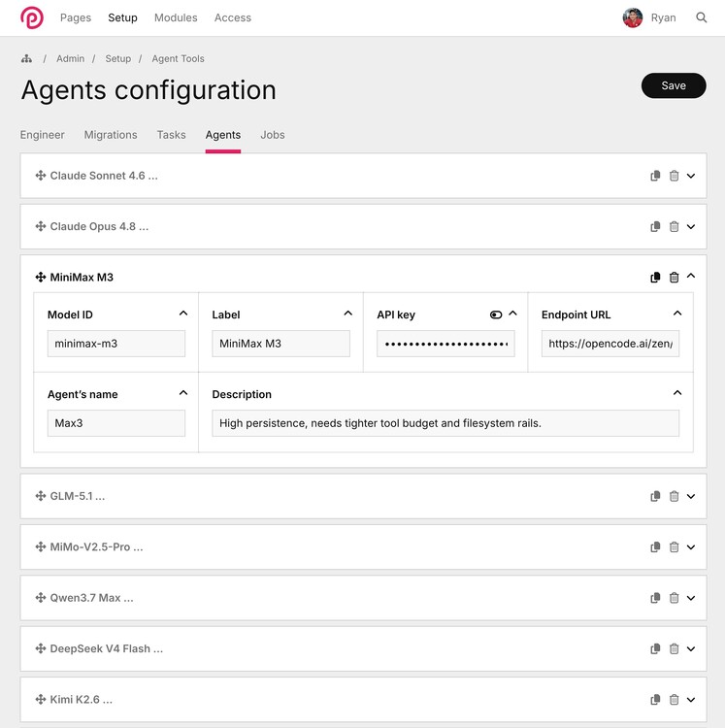
Task: Collapse the Label field
Action: pyautogui.click(x=348, y=314)
